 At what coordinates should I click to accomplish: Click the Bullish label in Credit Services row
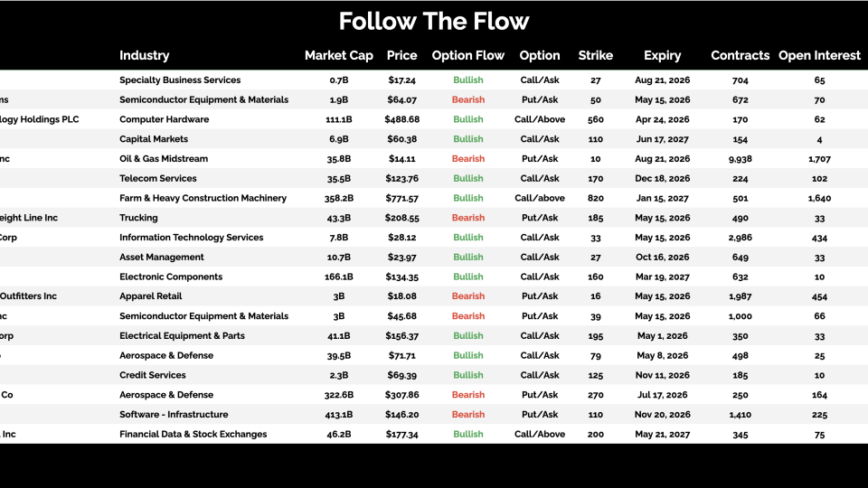point(468,375)
